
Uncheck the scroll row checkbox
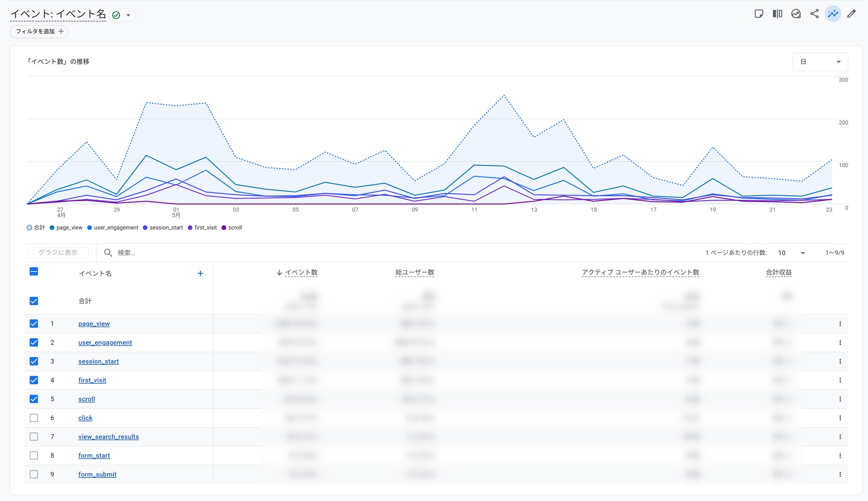[34, 399]
